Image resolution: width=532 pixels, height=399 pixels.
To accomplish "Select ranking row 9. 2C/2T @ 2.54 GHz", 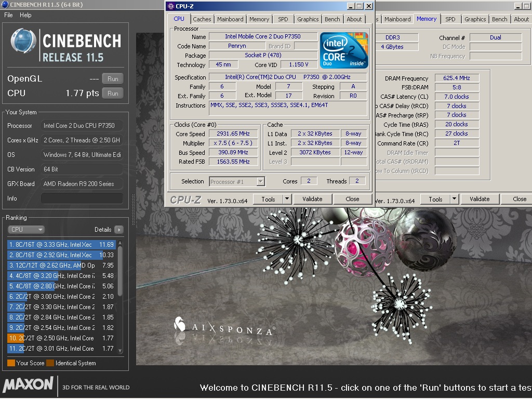I will click(61, 328).
